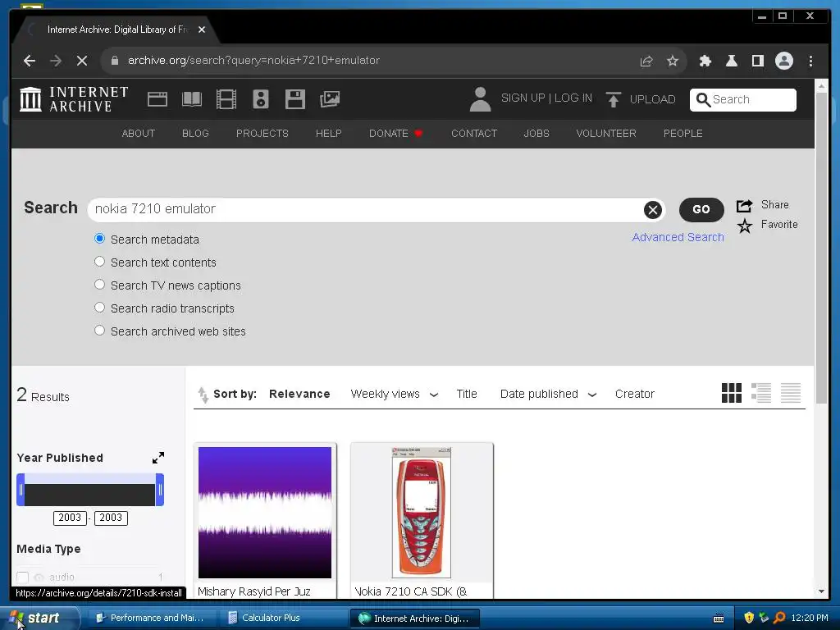Click the user avatar icon
The height and width of the screenshot is (630, 840).
pyautogui.click(x=480, y=99)
